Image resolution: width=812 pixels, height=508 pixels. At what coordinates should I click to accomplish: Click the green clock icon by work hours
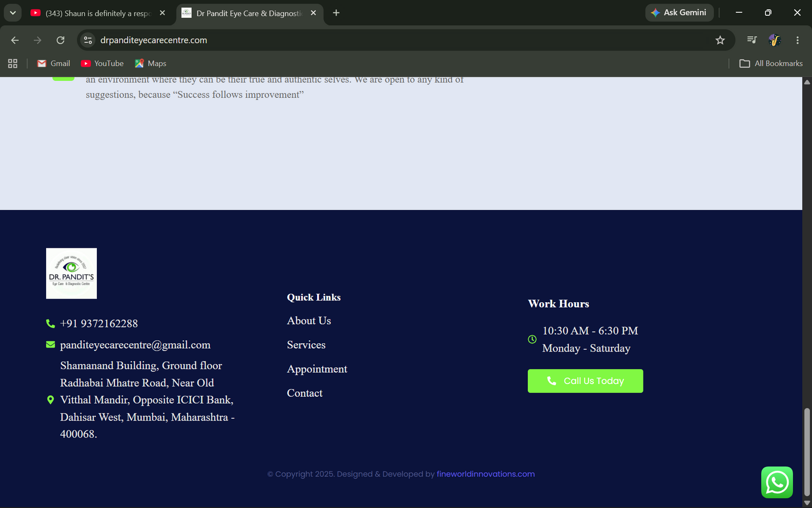point(532,339)
